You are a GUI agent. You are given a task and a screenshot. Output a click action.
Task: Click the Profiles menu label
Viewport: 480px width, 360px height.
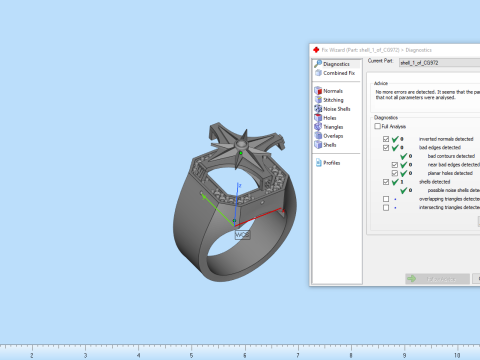(332, 163)
